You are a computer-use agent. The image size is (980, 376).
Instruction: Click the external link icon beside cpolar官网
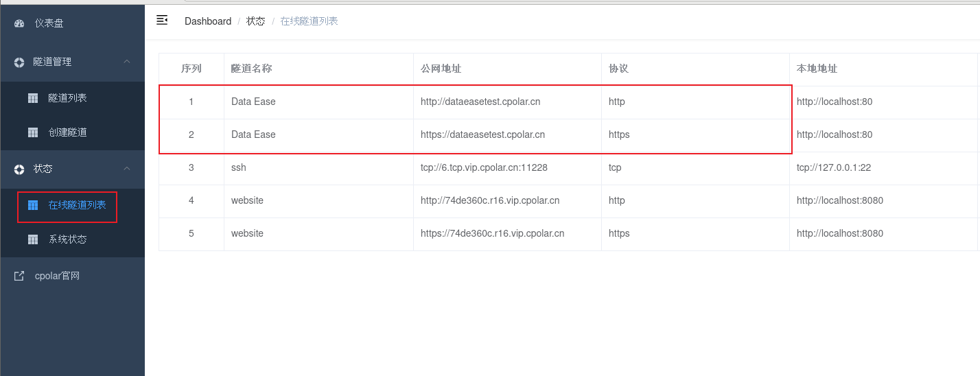pos(19,276)
